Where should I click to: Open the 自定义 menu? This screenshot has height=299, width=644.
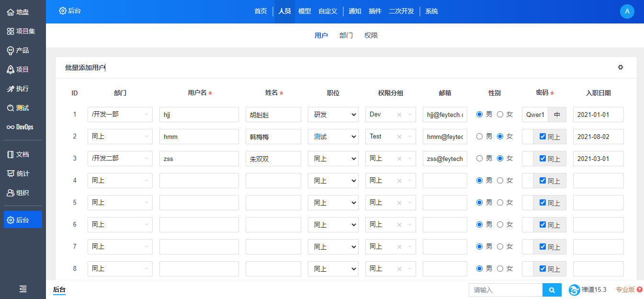coord(328,11)
